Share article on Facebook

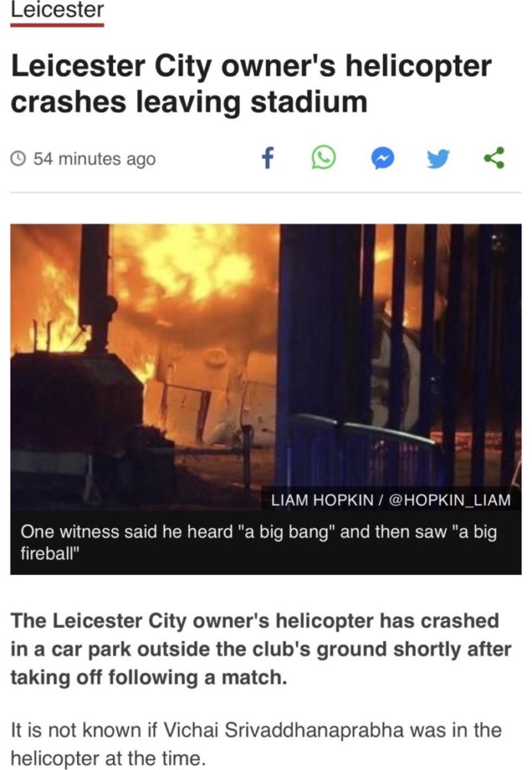pos(267,158)
